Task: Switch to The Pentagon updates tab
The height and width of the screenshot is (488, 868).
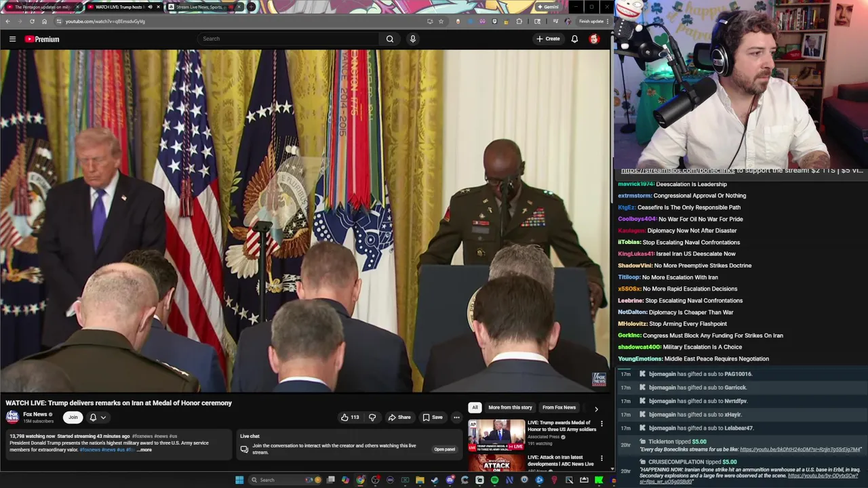Action: coord(42,7)
